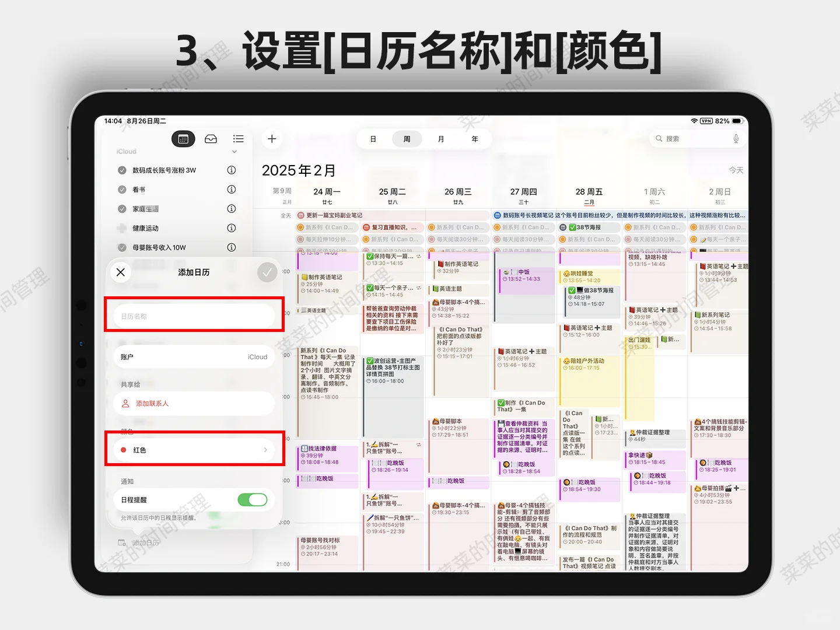Turn off the 日程提醒 switch
The width and height of the screenshot is (840, 630).
pyautogui.click(x=253, y=500)
